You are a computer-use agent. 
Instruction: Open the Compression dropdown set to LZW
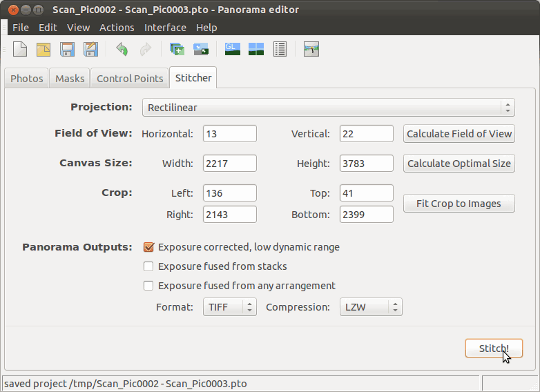click(371, 307)
